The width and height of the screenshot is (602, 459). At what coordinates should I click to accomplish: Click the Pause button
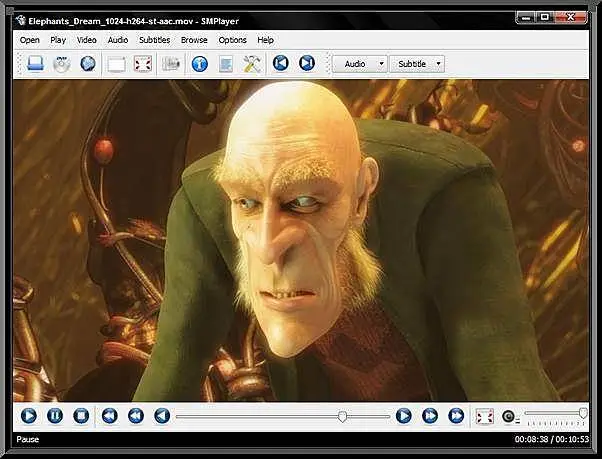point(55,416)
